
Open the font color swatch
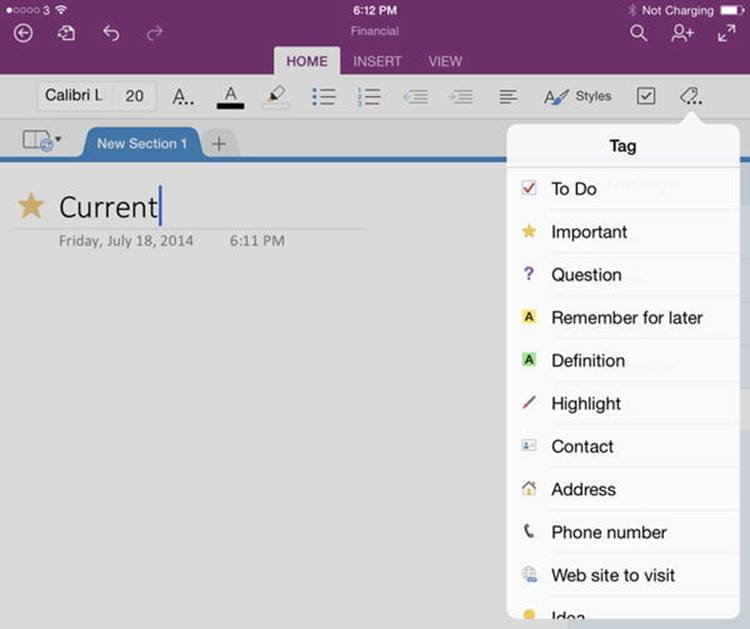click(x=230, y=97)
